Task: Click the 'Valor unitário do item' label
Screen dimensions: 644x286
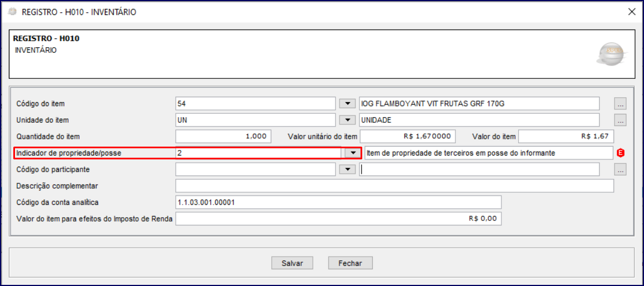Action: (322, 136)
